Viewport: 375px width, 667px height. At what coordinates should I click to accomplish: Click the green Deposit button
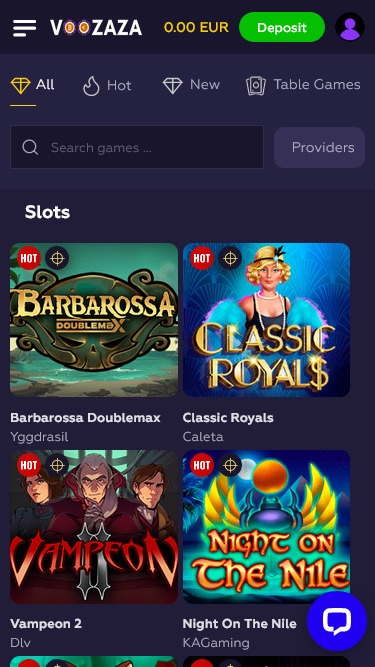282,27
